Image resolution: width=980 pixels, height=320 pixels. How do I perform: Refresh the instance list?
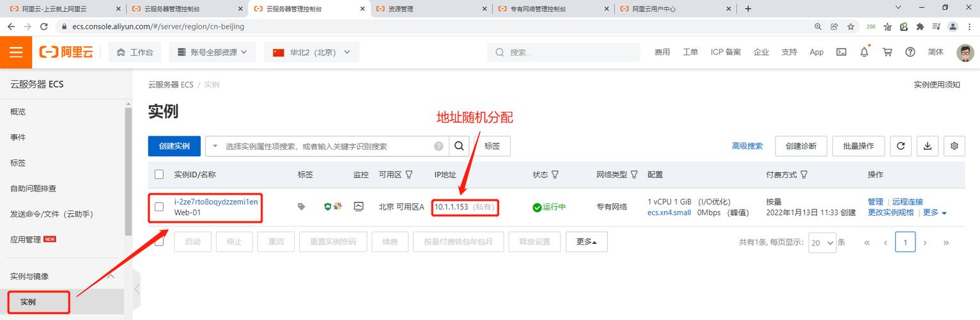[901, 146]
